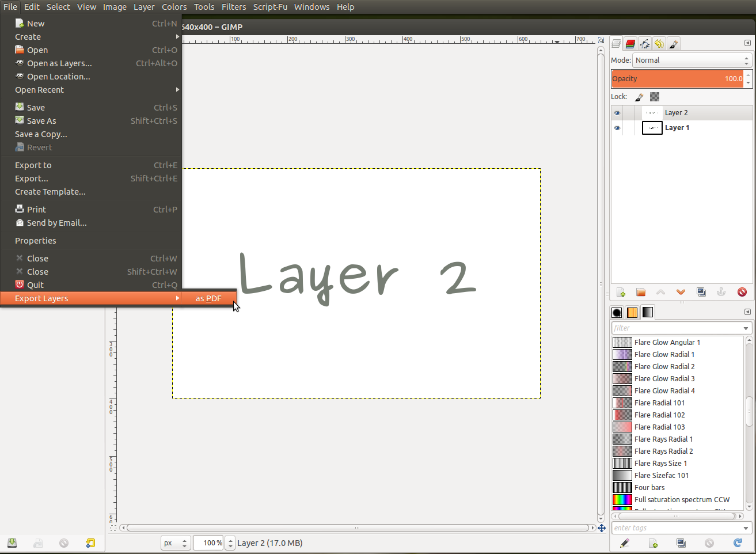Click canvas horizontal scrollbar
This screenshot has height=554, width=756.
[357, 528]
